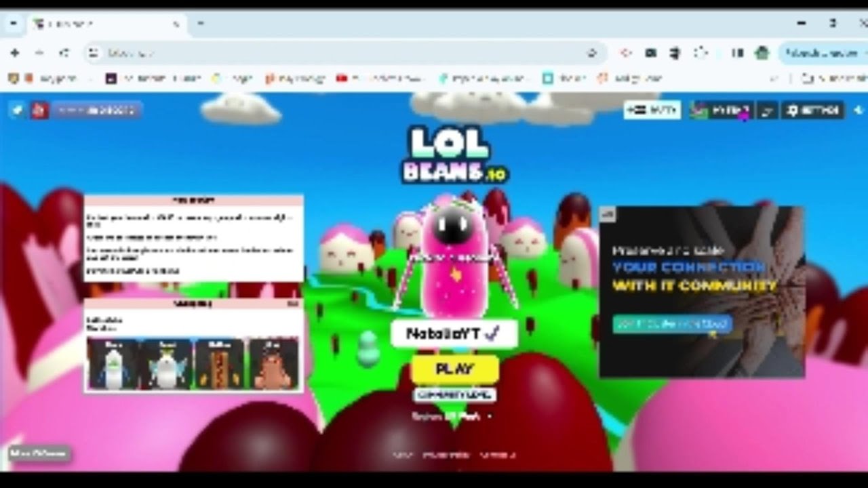
Task: Open the Chrome profile chip at top right
Action: 823,52
